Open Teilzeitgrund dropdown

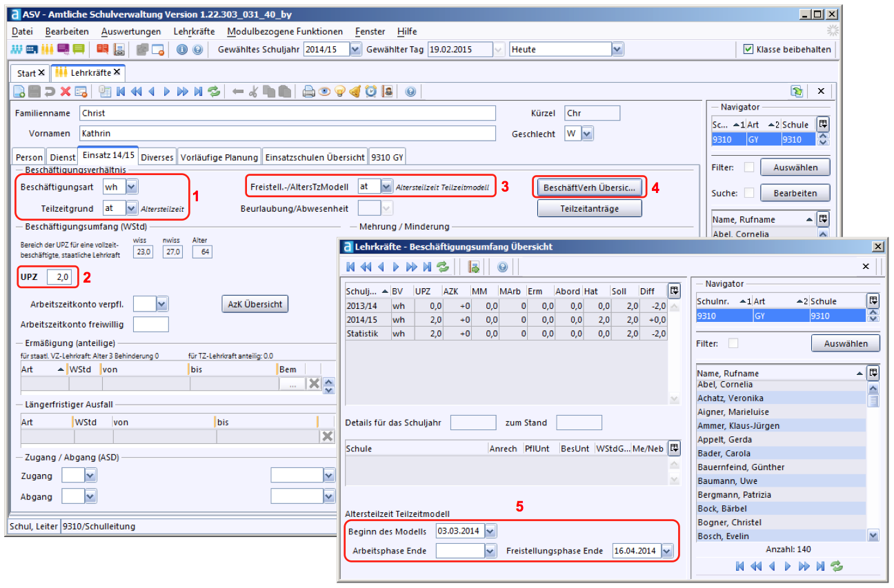(132, 207)
